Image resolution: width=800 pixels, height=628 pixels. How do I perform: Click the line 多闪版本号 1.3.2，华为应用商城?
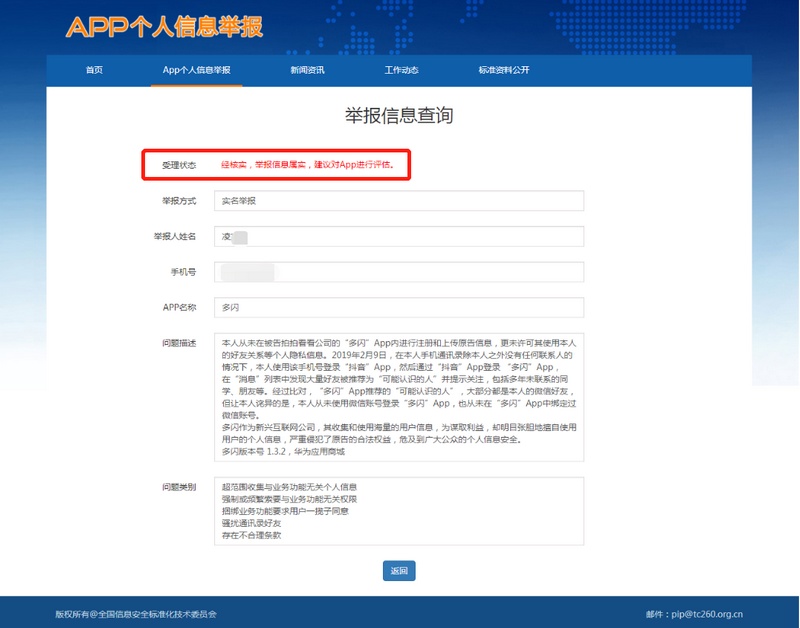(283, 451)
